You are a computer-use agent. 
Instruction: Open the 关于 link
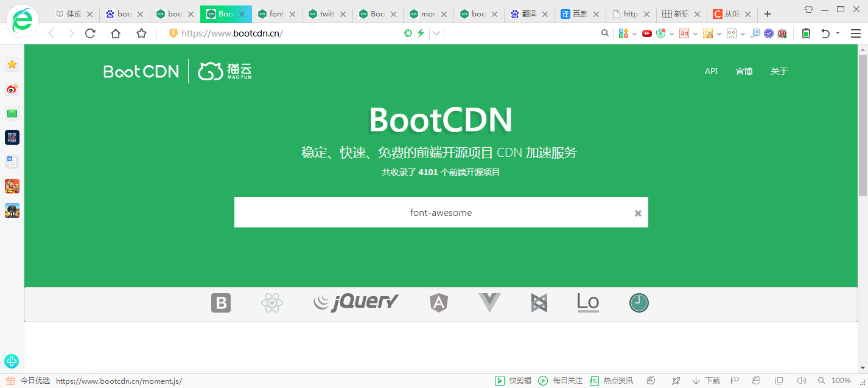779,71
